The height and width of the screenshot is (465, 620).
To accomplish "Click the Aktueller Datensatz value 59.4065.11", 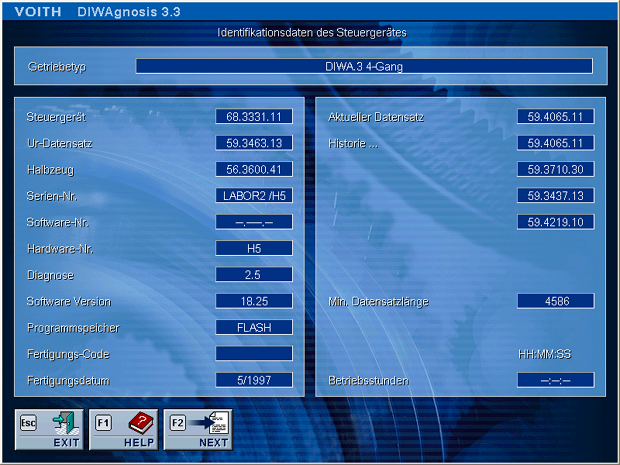I will pyautogui.click(x=556, y=117).
